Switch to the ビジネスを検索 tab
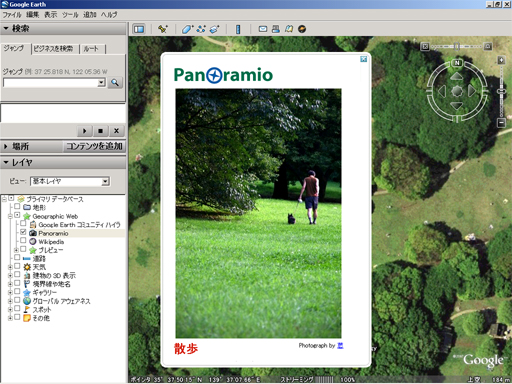This screenshot has height=384, width=512. (x=53, y=49)
